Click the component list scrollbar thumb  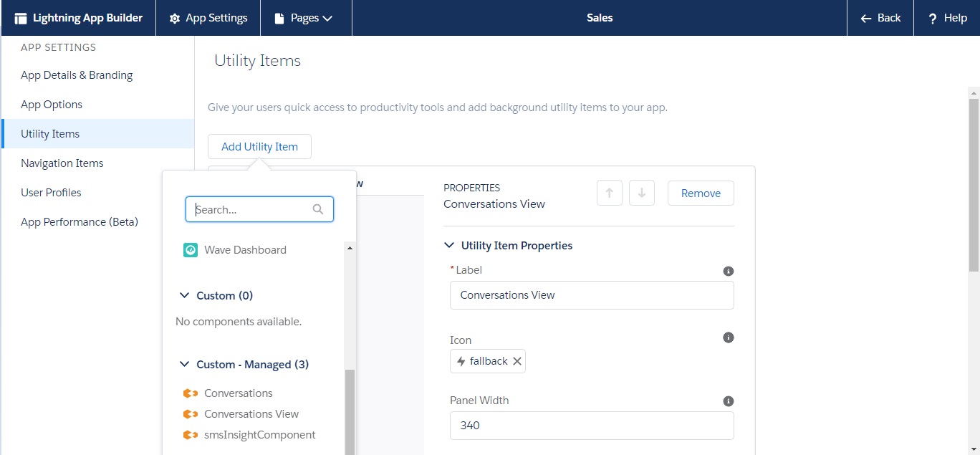pos(350,412)
